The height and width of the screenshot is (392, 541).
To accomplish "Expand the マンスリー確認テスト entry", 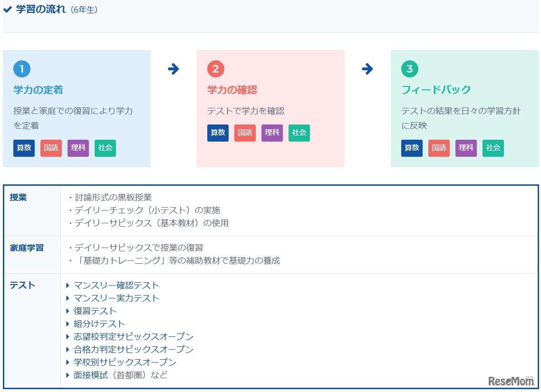I will coord(116,285).
